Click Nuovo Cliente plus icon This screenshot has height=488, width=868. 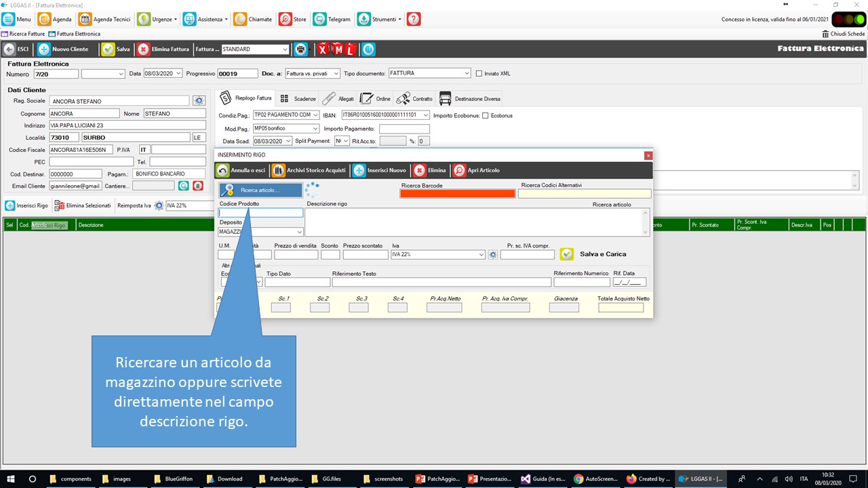point(44,49)
